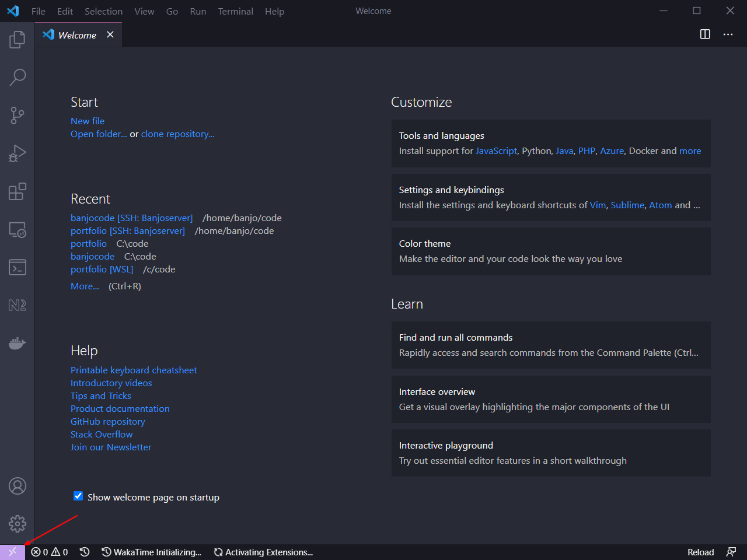Image resolution: width=747 pixels, height=560 pixels.
Task: Click errors and warnings count in status bar
Action: click(50, 552)
